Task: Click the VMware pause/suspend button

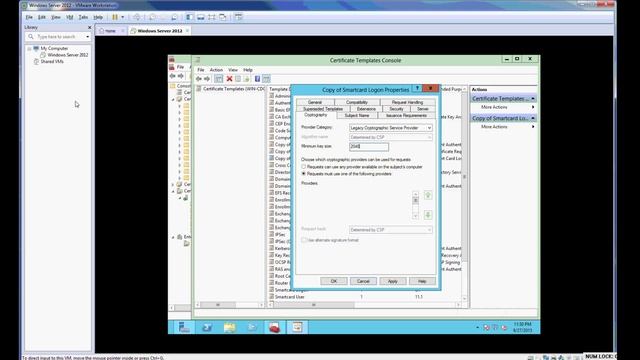Action: pos(115,17)
